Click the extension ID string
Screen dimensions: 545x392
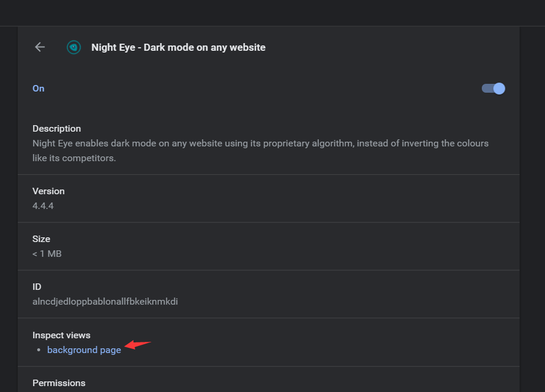point(105,302)
